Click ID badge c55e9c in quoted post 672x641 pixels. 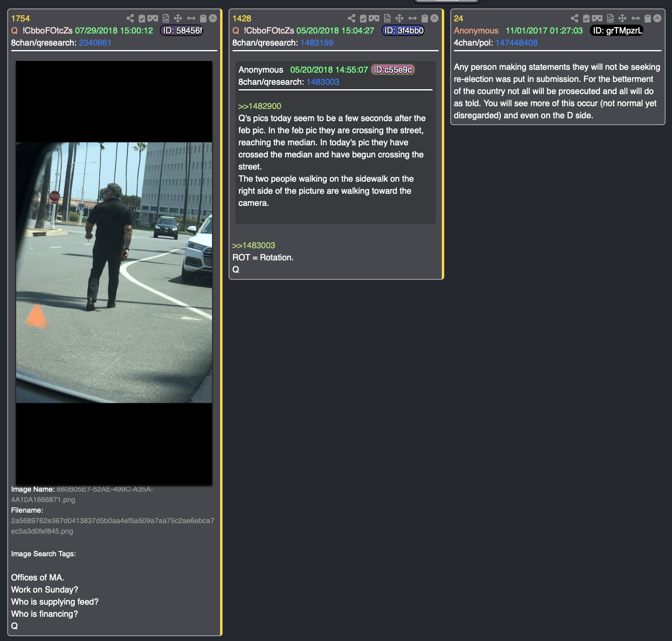point(393,70)
